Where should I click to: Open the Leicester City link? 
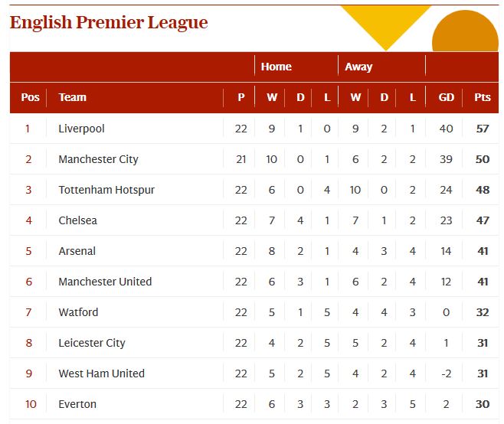point(92,343)
